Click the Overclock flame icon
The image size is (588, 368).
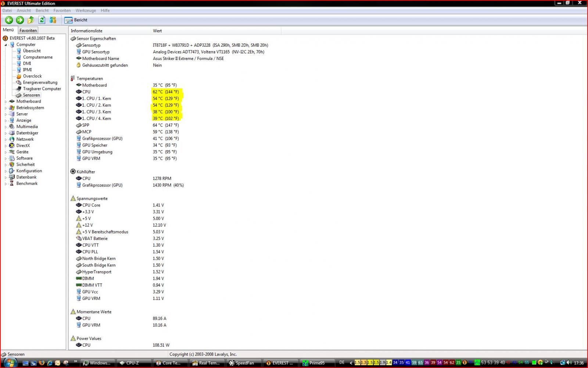pos(19,76)
